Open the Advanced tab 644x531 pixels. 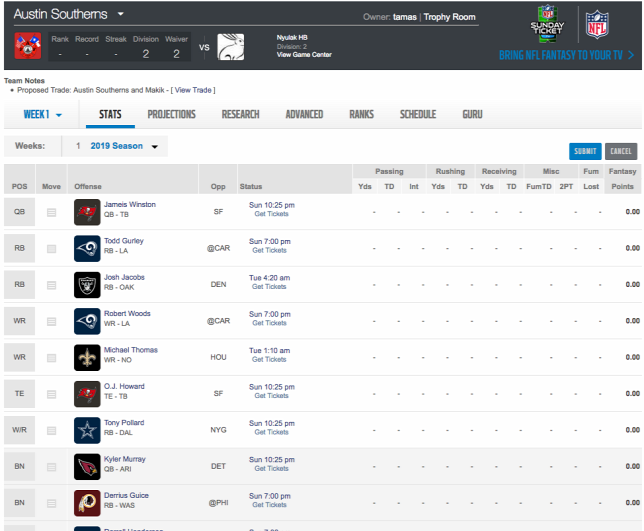[x=304, y=114]
